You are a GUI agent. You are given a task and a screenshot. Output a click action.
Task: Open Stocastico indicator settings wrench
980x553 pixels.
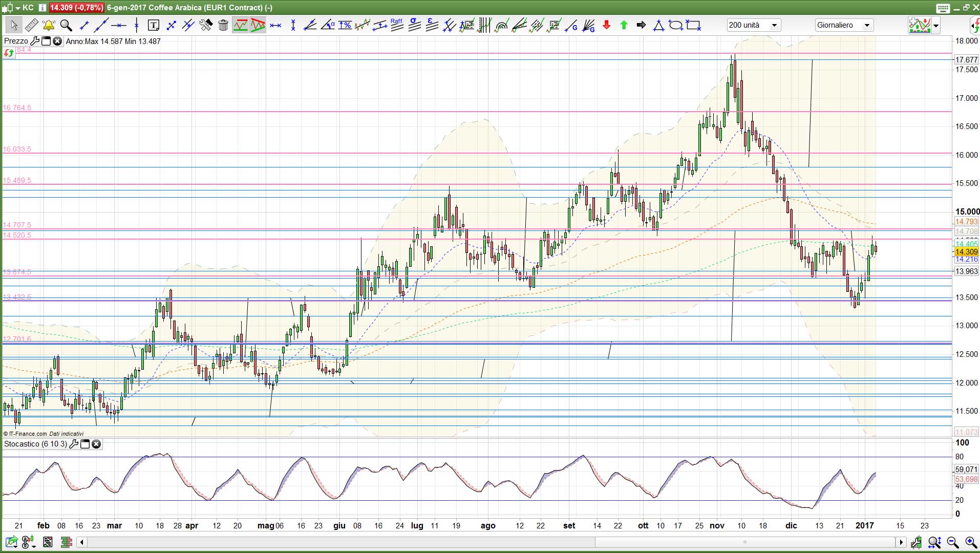pyautogui.click(x=74, y=444)
